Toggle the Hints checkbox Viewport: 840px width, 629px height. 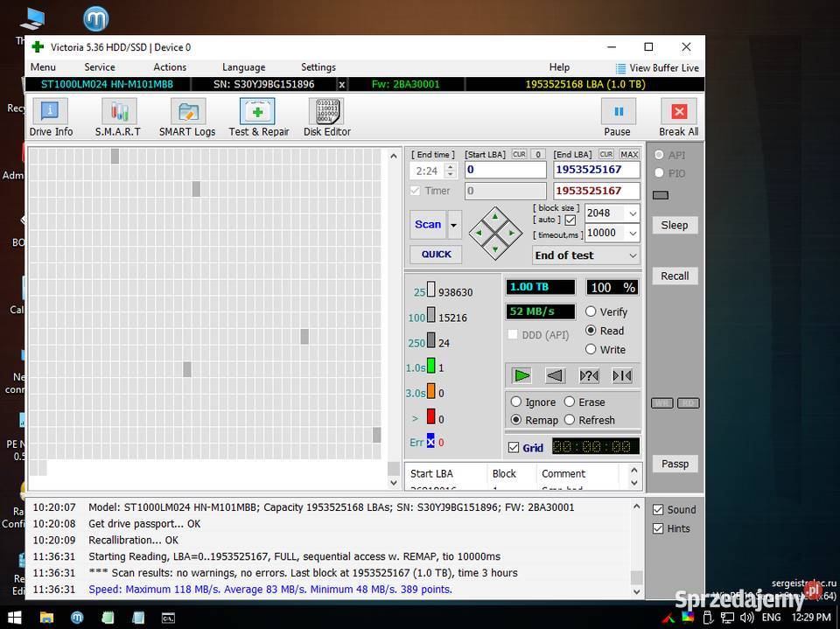(658, 528)
